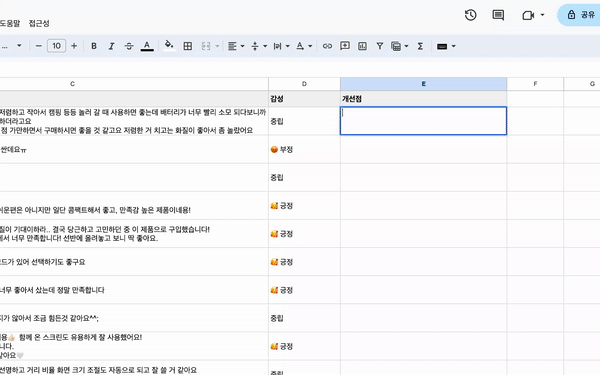Click the font size field showing 10
Viewport: 600px width, 375px height.
coord(56,46)
